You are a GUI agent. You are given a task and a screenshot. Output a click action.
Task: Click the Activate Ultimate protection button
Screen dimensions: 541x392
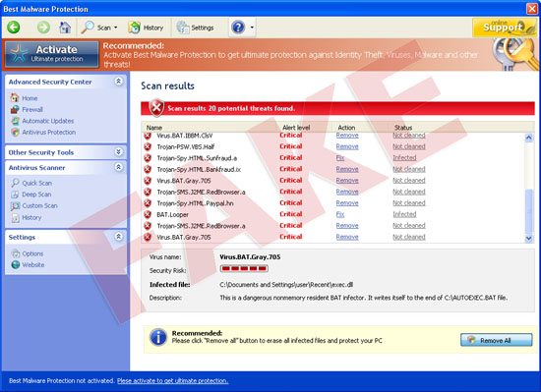point(52,54)
